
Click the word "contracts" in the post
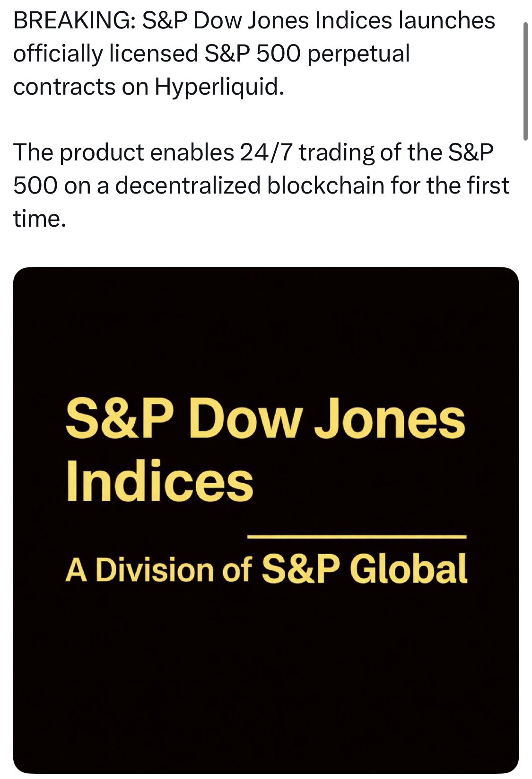point(64,87)
